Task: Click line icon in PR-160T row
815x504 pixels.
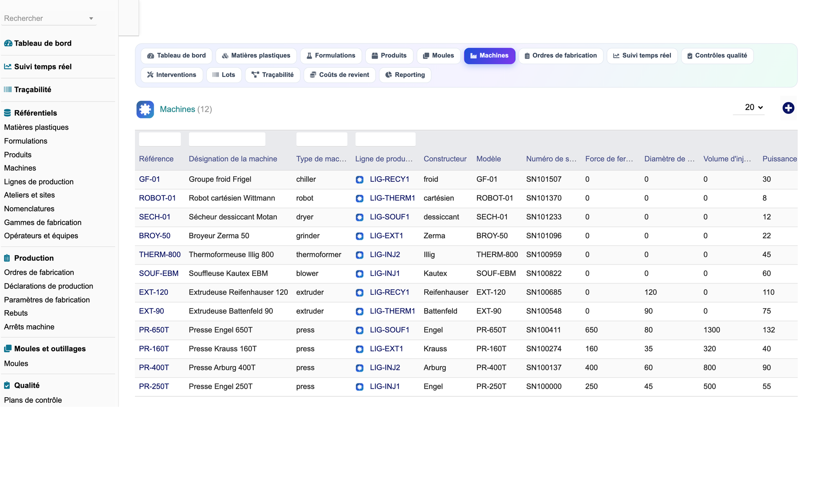Action: (x=359, y=349)
